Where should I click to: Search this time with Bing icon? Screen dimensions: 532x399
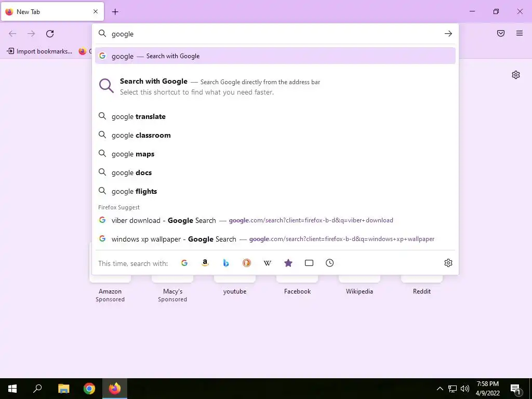click(x=226, y=263)
